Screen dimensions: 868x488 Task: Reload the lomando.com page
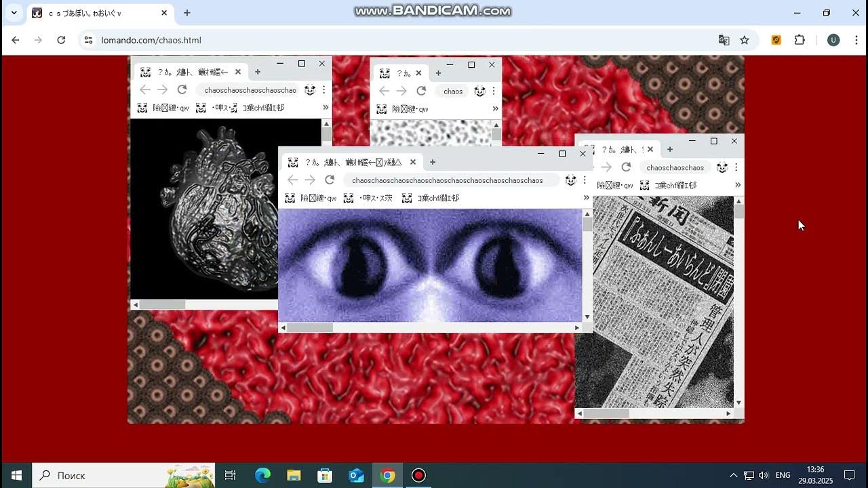[x=61, y=40]
